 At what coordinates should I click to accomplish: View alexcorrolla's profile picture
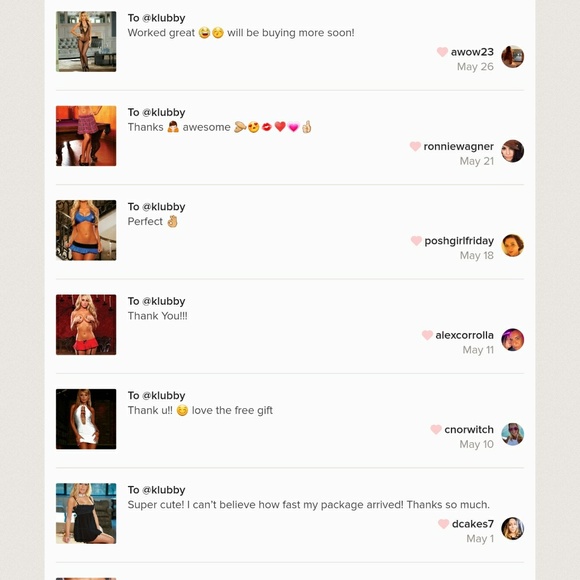(512, 340)
